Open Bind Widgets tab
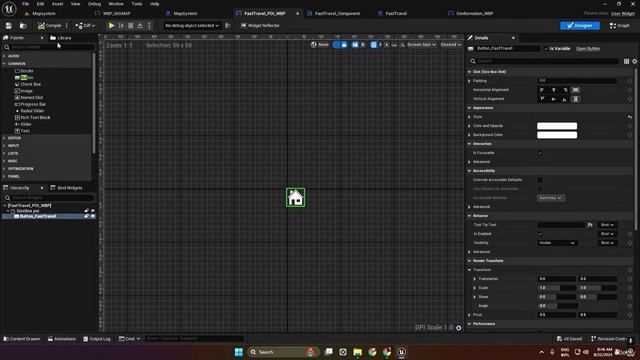Image resolution: width=640 pixels, height=360 pixels. [x=66, y=188]
